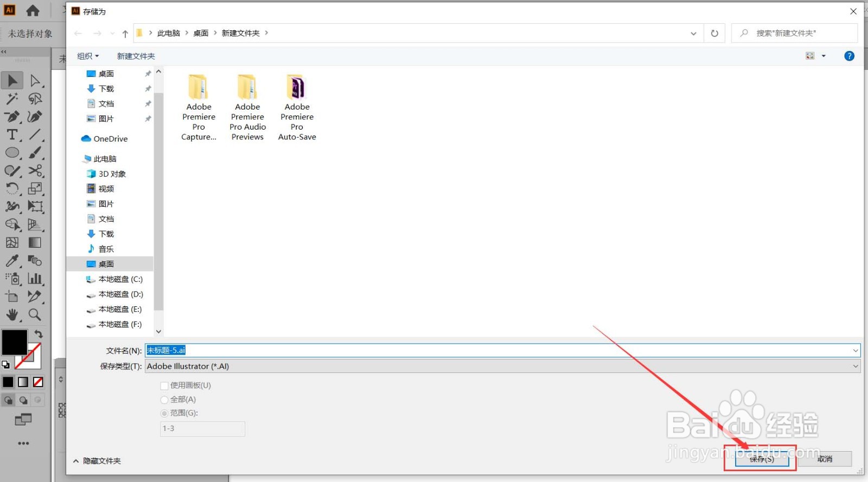The height and width of the screenshot is (482, 868).
Task: Select the Blend tool
Action: 35,261
